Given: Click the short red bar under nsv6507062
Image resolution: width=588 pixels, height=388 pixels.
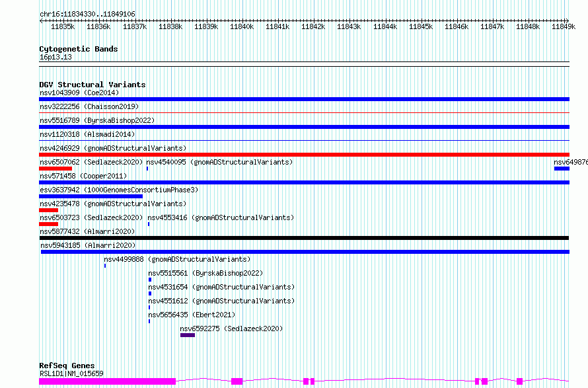Looking at the screenshot, I should [55, 169].
